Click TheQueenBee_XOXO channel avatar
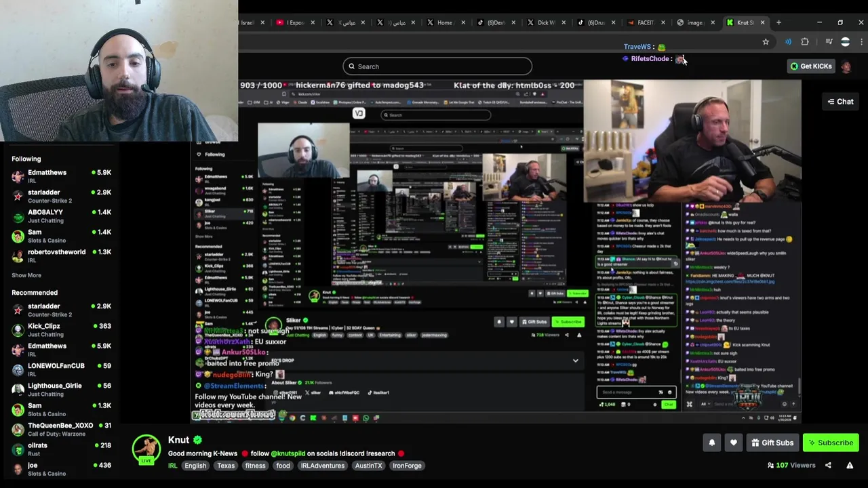The height and width of the screenshot is (488, 868). [x=18, y=429]
